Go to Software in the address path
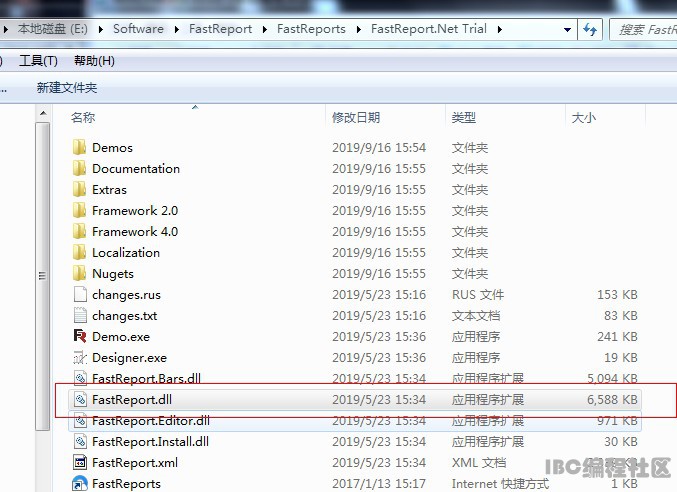This screenshot has width=677, height=492. [x=138, y=29]
